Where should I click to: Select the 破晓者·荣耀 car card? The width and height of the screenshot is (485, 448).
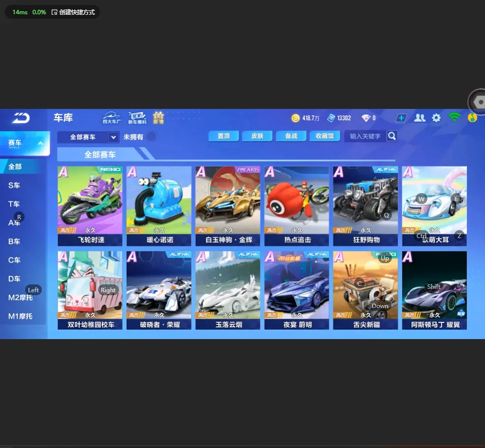[x=159, y=290]
